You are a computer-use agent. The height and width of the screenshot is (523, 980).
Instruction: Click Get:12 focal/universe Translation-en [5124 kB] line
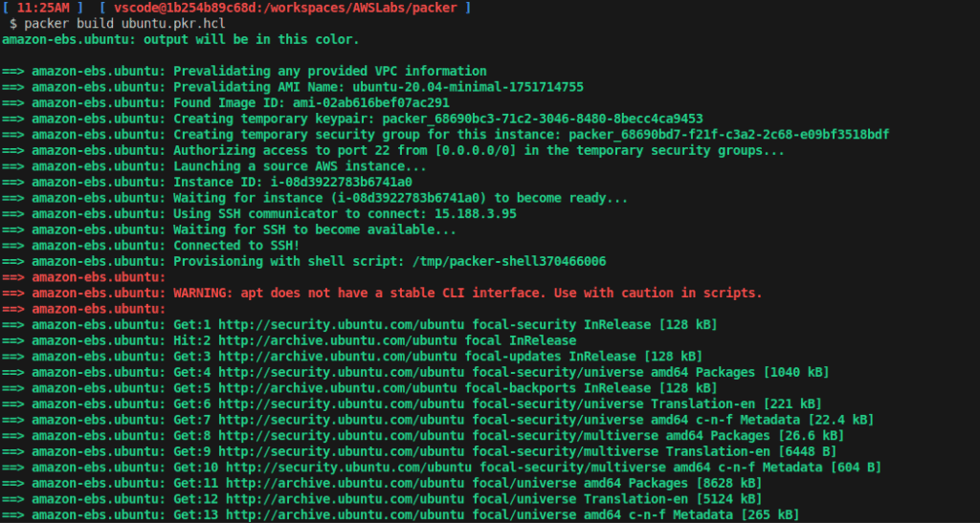click(382, 499)
